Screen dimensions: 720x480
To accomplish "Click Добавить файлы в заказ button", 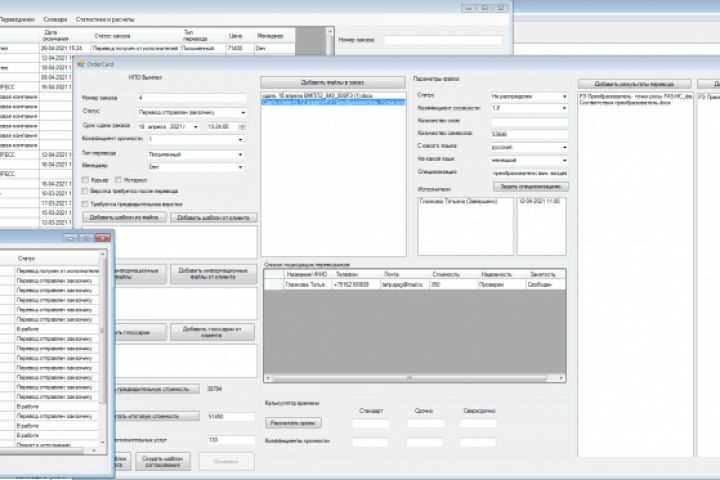I will click(x=332, y=83).
